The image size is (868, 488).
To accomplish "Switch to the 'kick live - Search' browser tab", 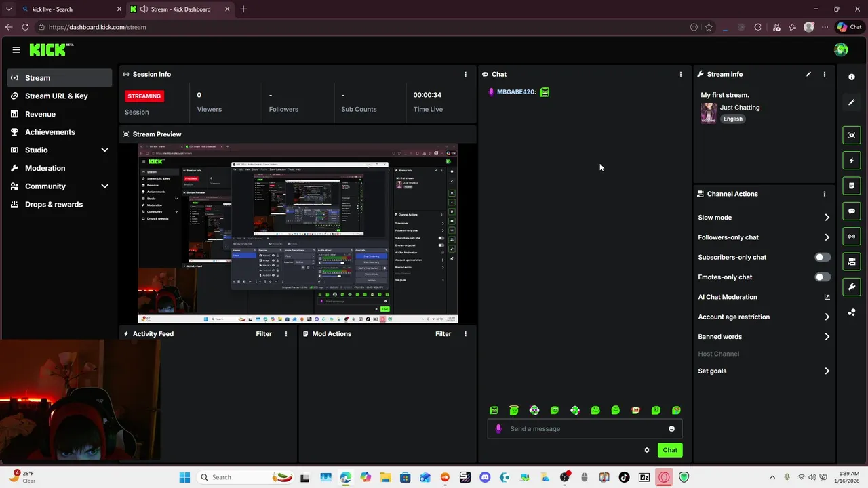I will [71, 9].
